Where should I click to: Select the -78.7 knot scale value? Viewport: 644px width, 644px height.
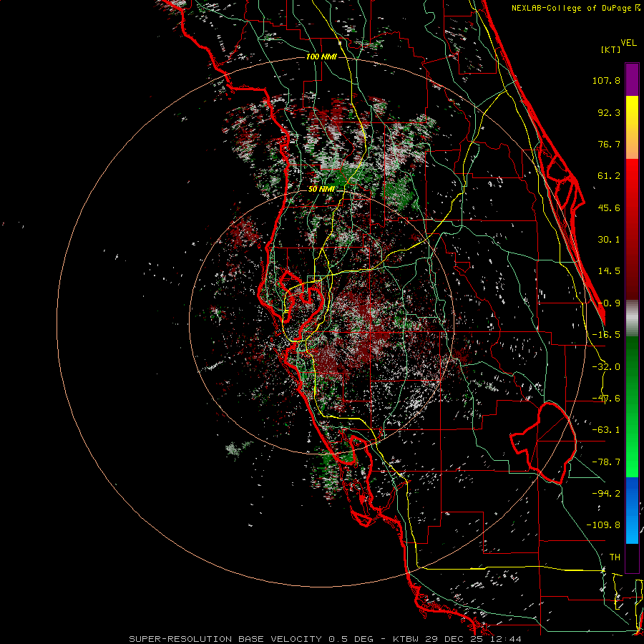tap(606, 462)
